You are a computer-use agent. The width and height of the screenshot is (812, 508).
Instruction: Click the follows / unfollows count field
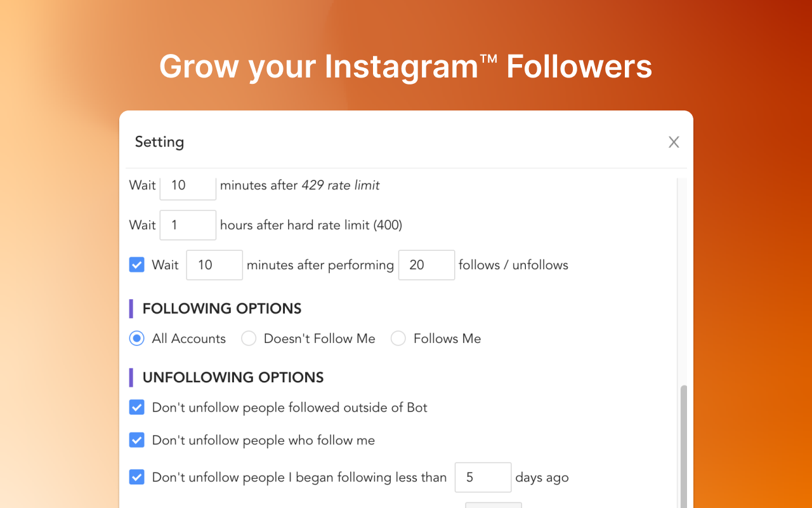[426, 265]
